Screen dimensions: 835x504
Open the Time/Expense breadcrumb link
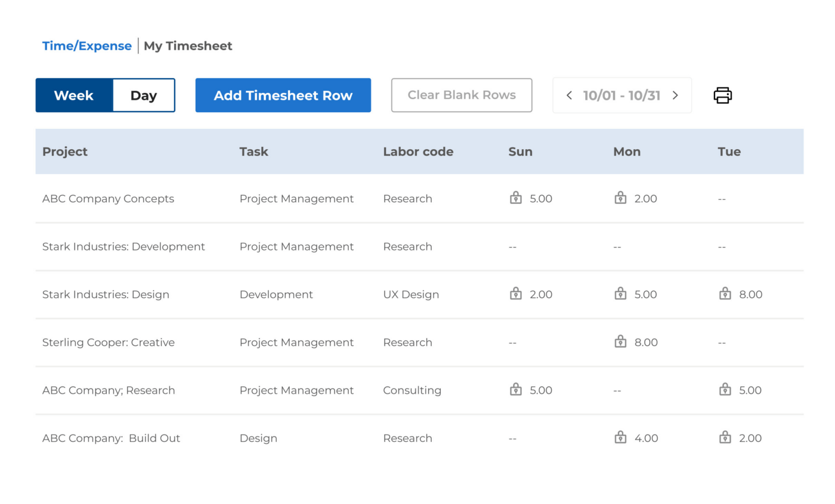pyautogui.click(x=87, y=46)
